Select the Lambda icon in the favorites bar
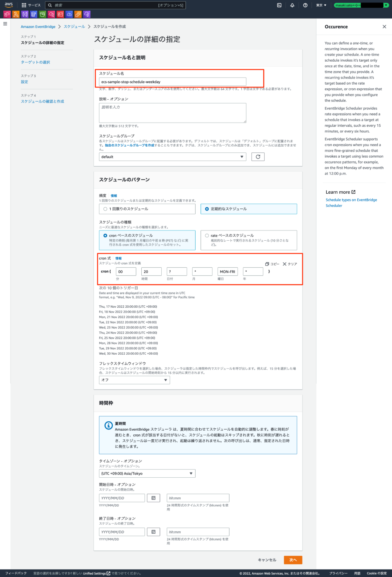Screen dimensions: 392x577 coord(16,13)
